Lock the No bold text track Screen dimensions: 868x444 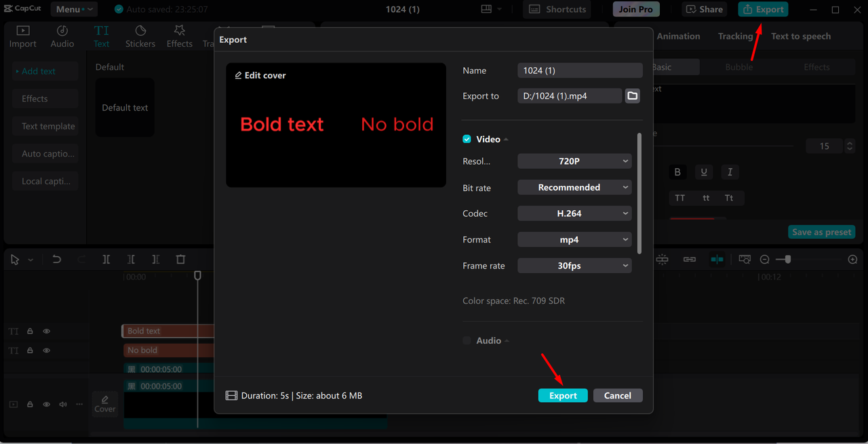[30, 350]
